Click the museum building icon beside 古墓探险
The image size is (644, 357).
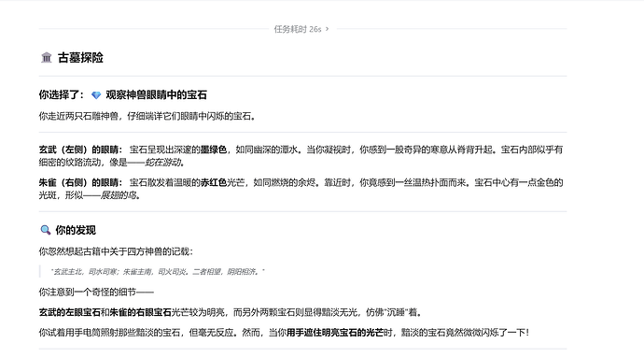(x=47, y=58)
